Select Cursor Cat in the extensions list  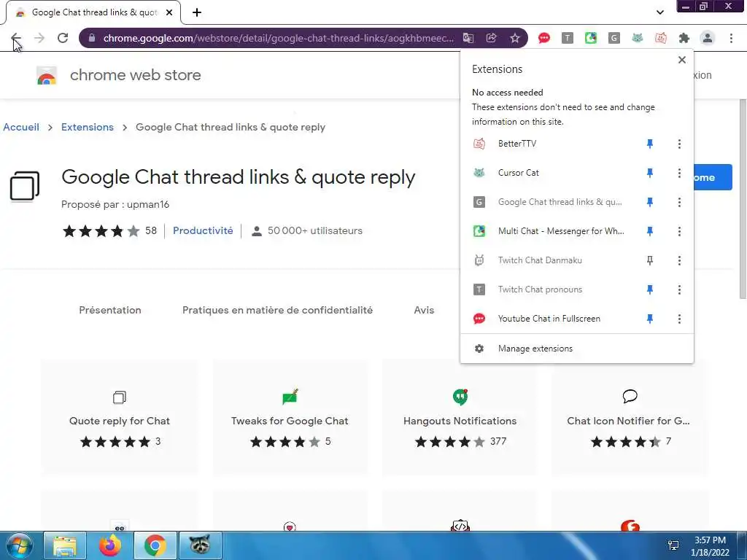pyautogui.click(x=550, y=173)
